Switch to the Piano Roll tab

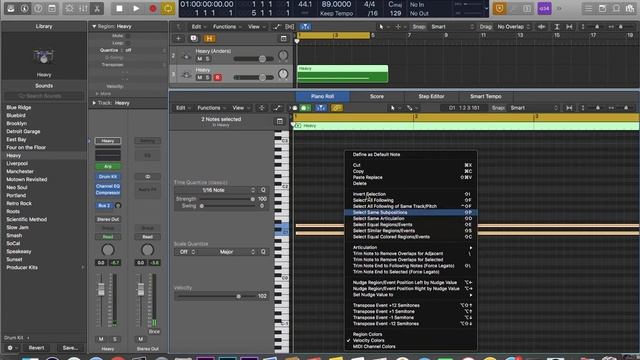click(x=322, y=96)
